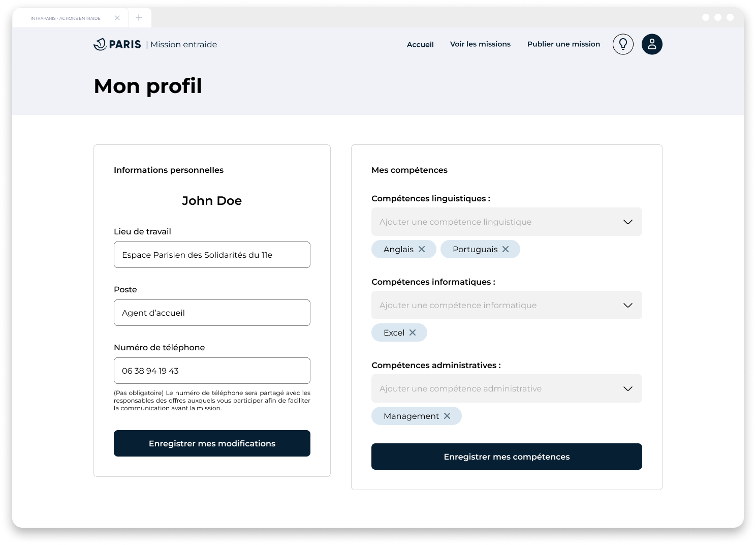The height and width of the screenshot is (545, 756).
Task: Click the Poste input field
Action: (x=212, y=313)
